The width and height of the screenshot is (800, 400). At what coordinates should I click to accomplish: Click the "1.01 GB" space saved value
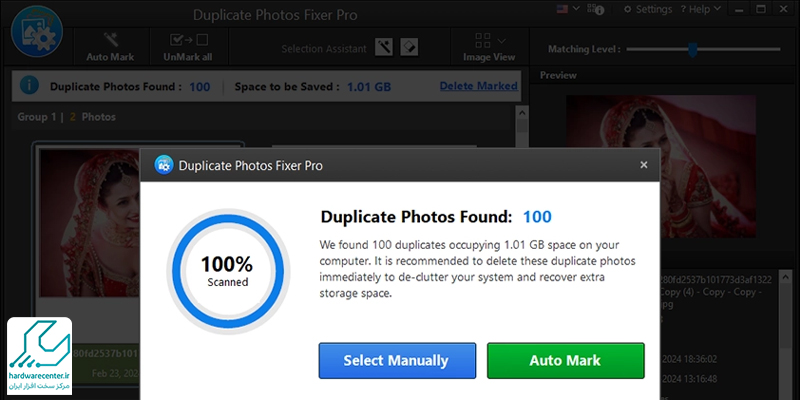click(369, 87)
